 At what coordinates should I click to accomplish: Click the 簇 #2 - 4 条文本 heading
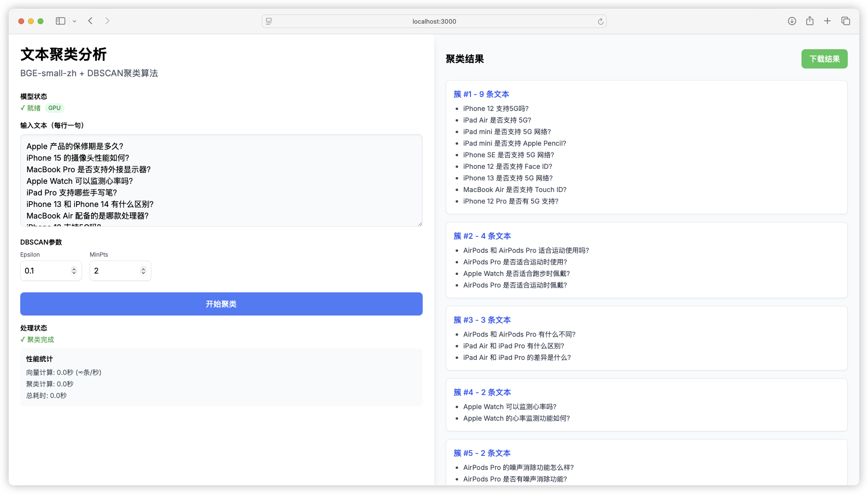(x=482, y=236)
